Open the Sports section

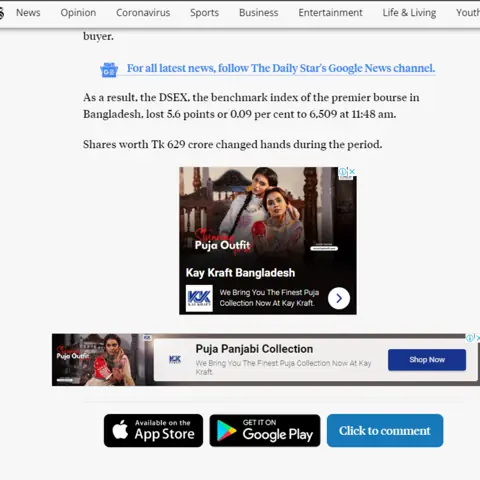tap(204, 13)
